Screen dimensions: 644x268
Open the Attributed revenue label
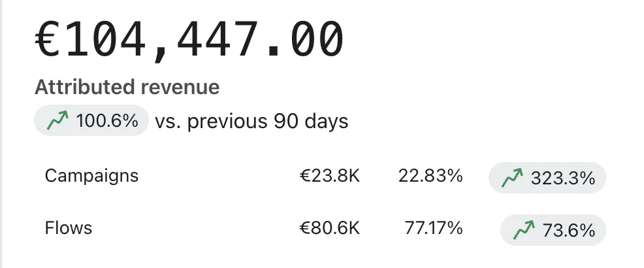click(x=127, y=87)
